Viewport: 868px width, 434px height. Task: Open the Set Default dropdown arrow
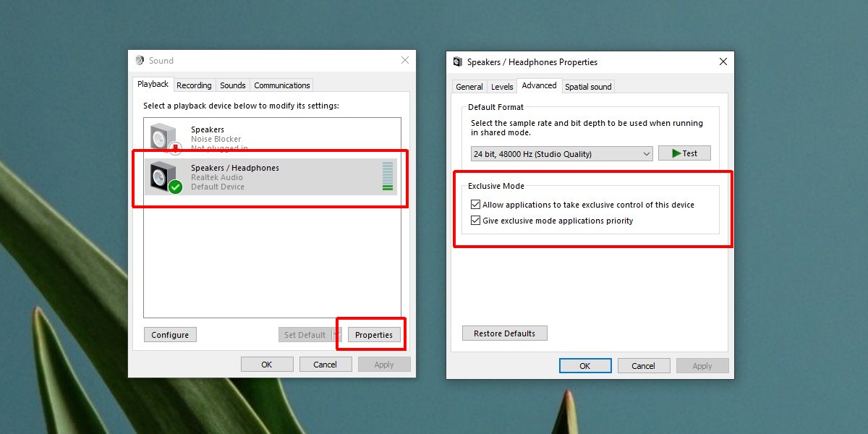tap(336, 335)
